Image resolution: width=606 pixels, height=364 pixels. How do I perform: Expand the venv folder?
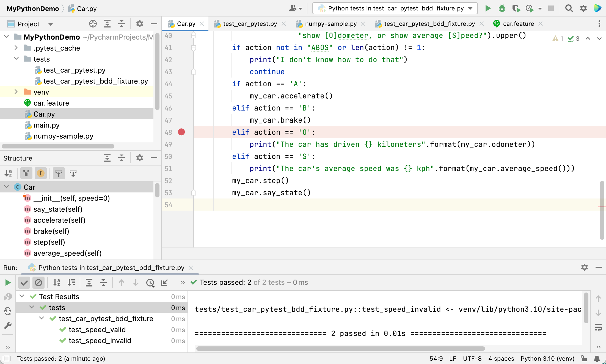pyautogui.click(x=16, y=92)
